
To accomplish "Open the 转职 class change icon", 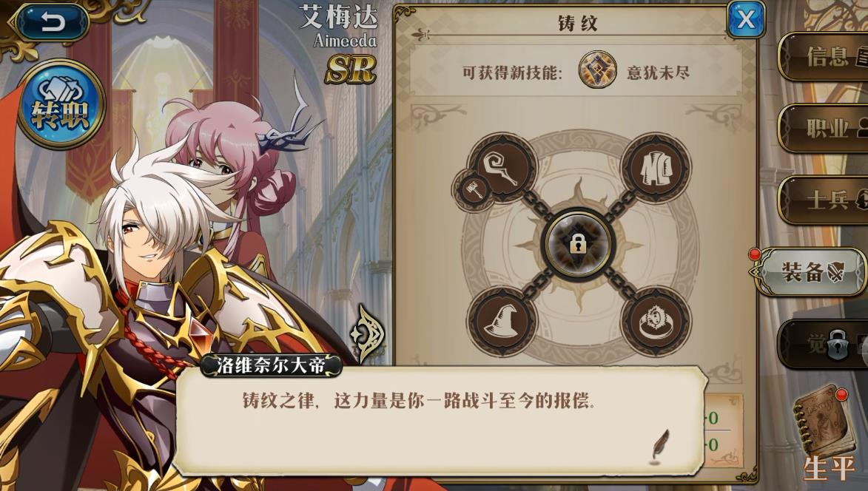I will [61, 104].
